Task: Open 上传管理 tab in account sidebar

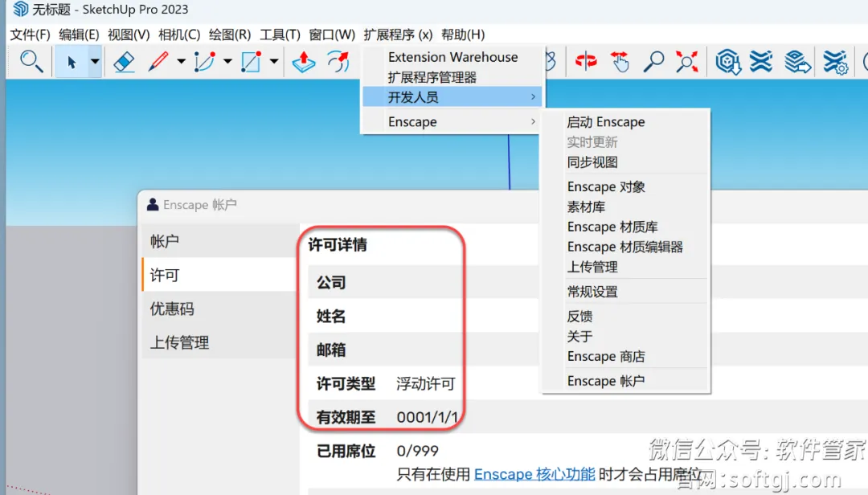Action: [219, 342]
